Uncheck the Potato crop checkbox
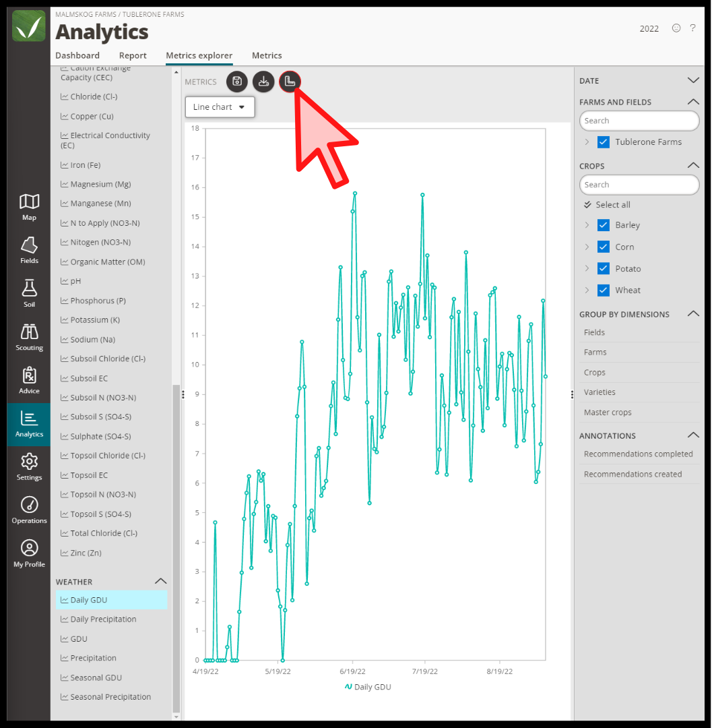Viewport: 712px width, 728px height. click(603, 268)
